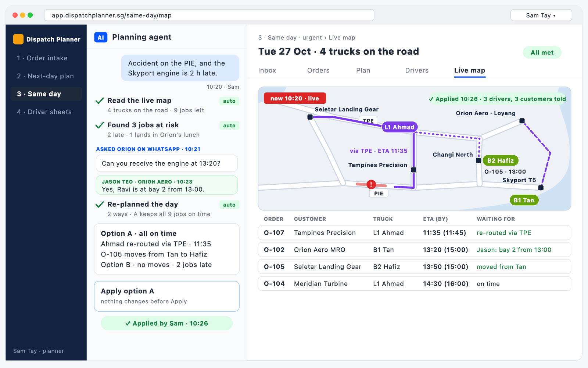Click the Apply option A button

click(x=167, y=296)
